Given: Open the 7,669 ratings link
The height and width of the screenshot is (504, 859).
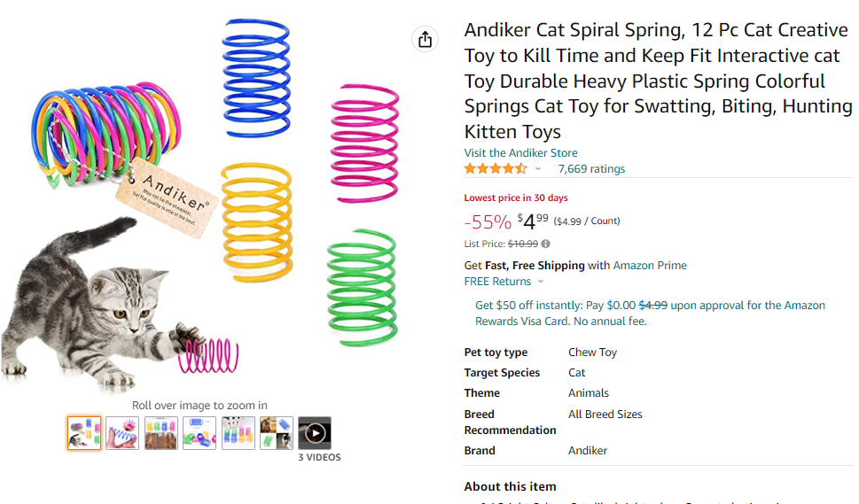Looking at the screenshot, I should 591,169.
